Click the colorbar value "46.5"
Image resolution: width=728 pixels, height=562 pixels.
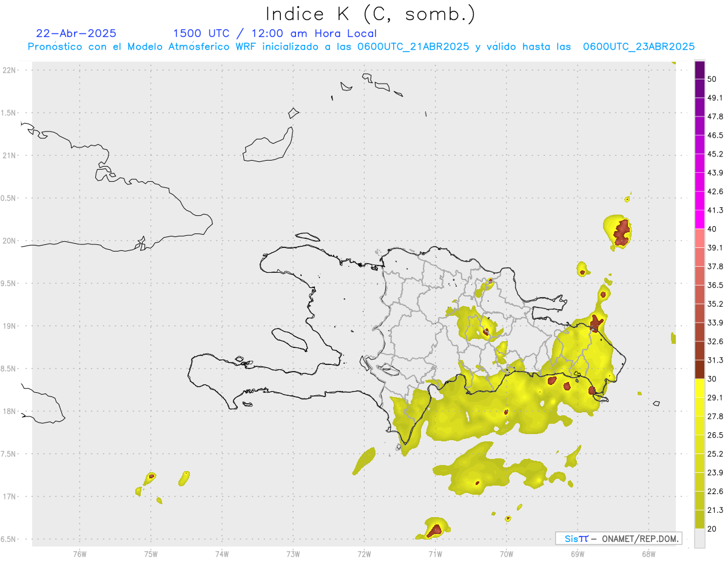pyautogui.click(x=715, y=135)
